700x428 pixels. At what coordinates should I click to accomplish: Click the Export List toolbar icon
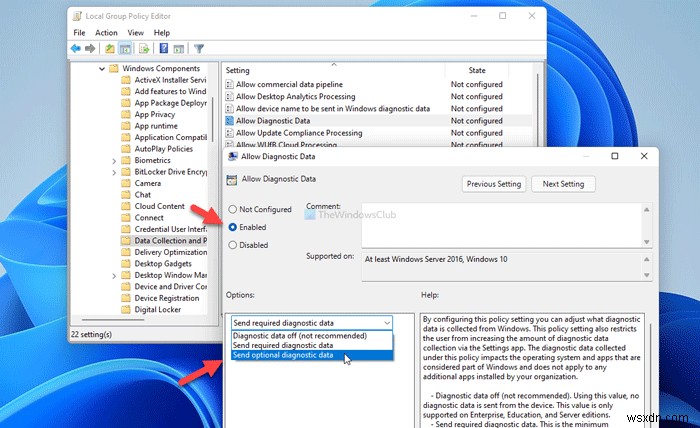(x=144, y=48)
